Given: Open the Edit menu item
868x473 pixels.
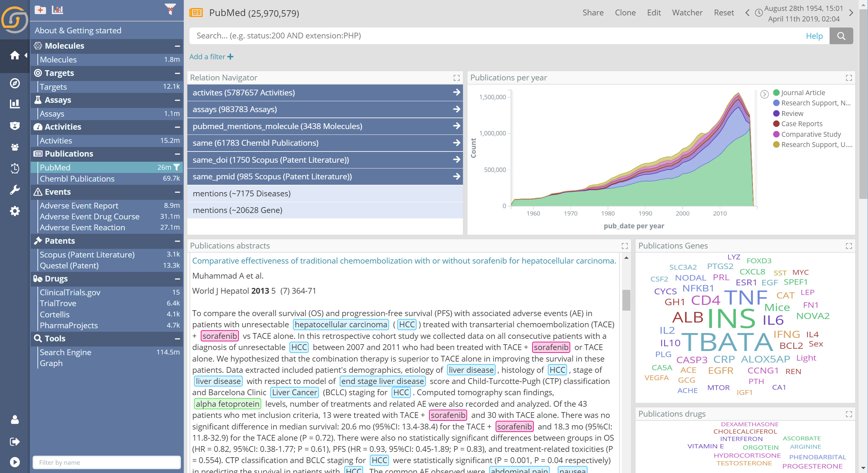Looking at the screenshot, I should click(653, 12).
